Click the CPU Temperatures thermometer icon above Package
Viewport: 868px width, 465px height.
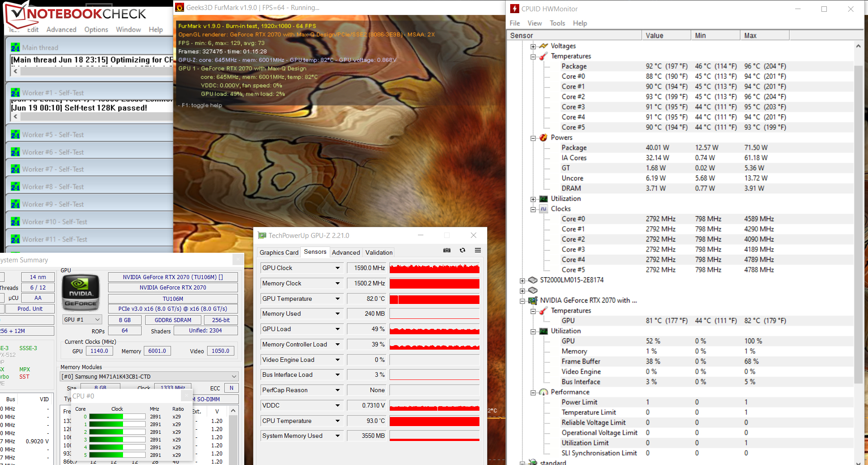click(x=544, y=56)
